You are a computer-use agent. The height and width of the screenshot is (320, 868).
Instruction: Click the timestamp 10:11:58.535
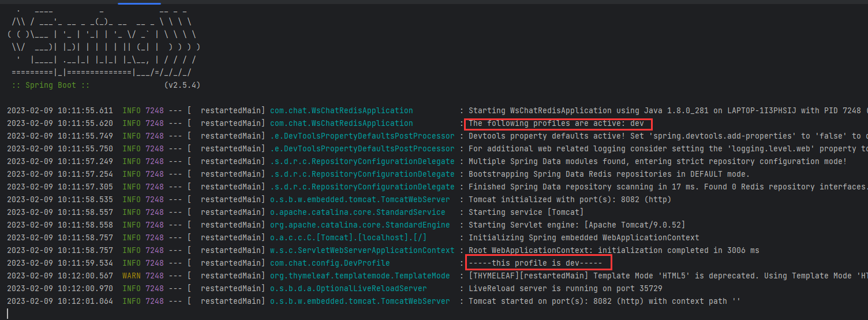[85, 199]
